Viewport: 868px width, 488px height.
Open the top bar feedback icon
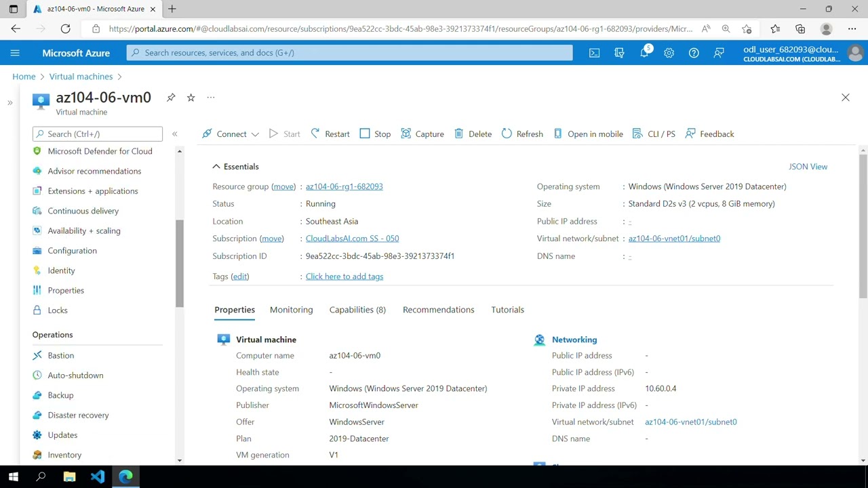click(719, 53)
